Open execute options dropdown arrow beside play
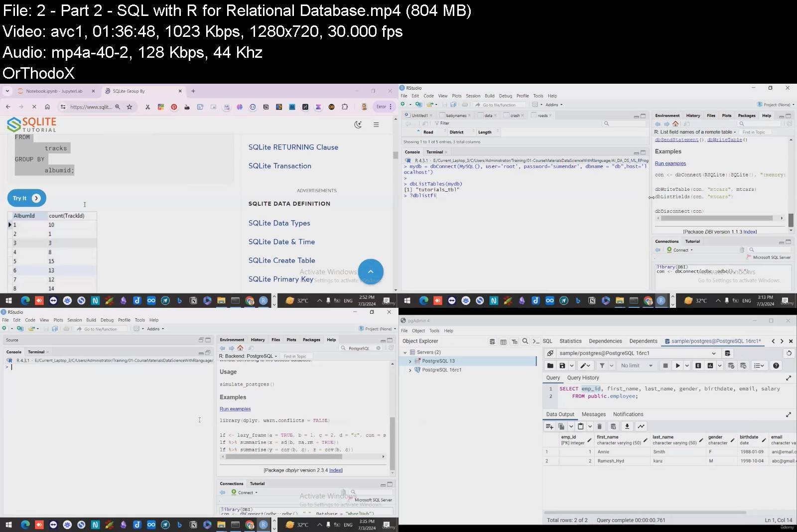 pyautogui.click(x=686, y=366)
